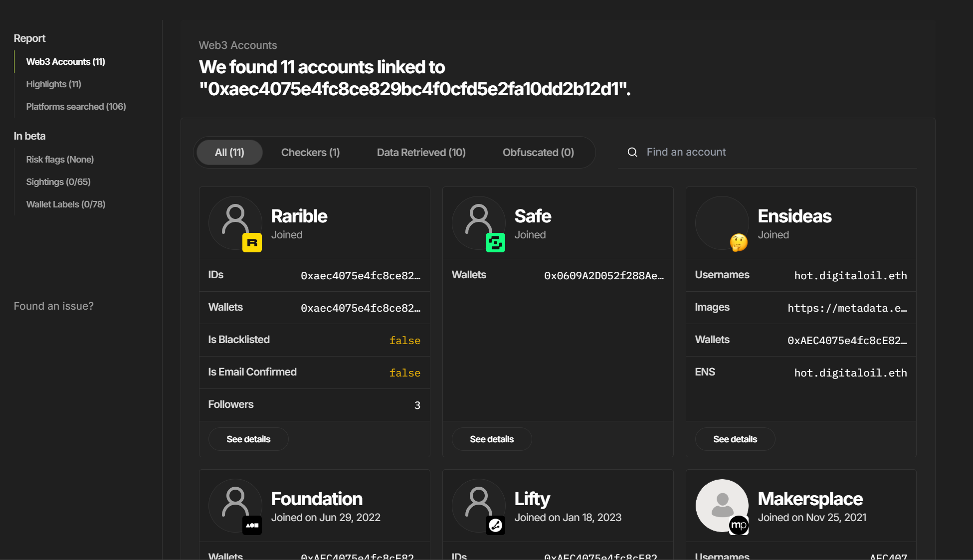Click the Is Blacklisted false value
Screen dimensions: 973x560
pyautogui.click(x=404, y=341)
